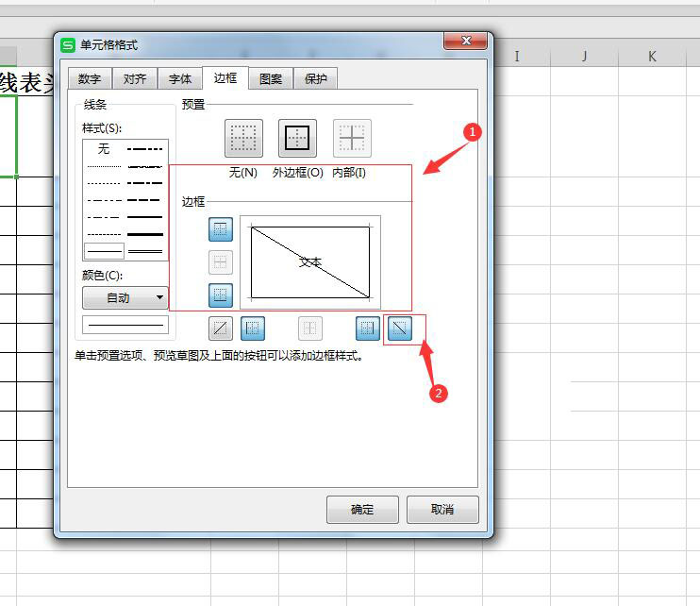Toggle the top border button
This screenshot has height=606, width=700.
(x=220, y=229)
